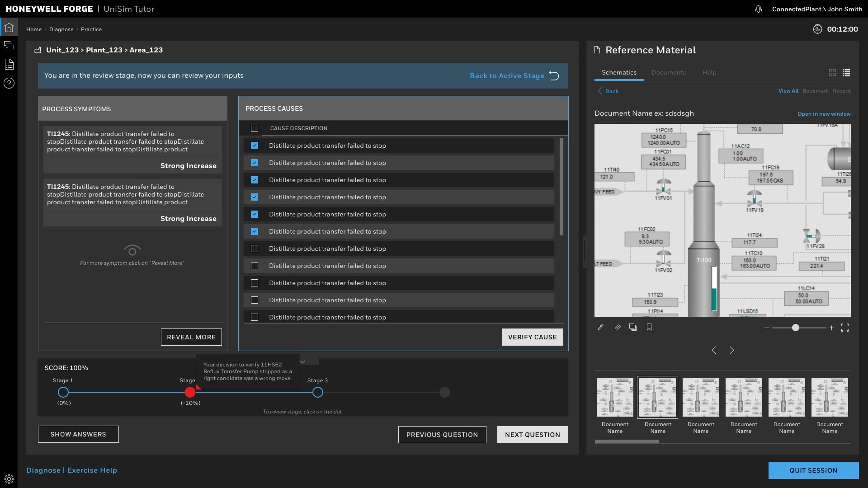The height and width of the screenshot is (488, 868).
Task: Click the QUIT SESSION button
Action: tap(813, 470)
